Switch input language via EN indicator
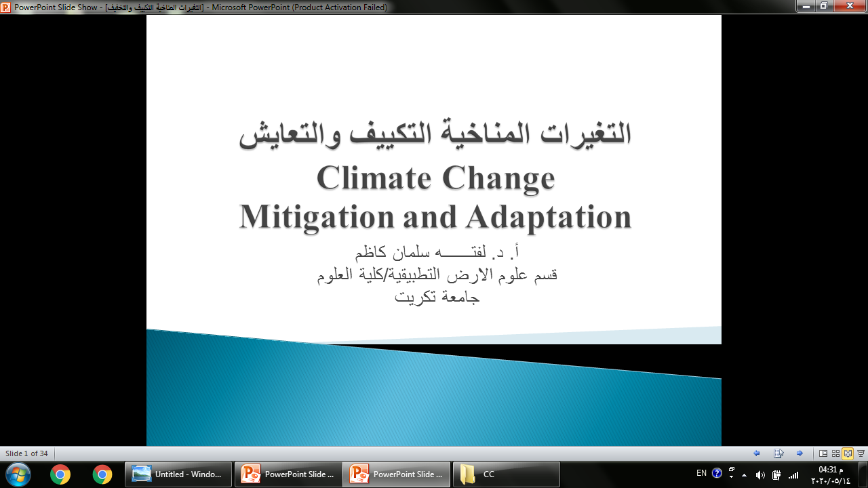Image resolution: width=868 pixels, height=488 pixels. point(701,473)
